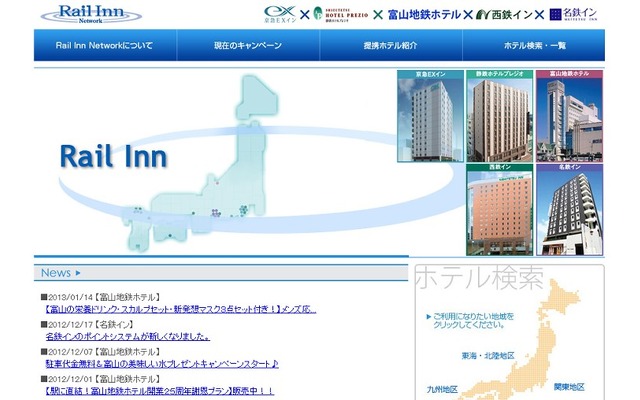The height and width of the screenshot is (400, 640).
Task: Select the 富山地鉄ホテル hotel thumbnail
Action: [569, 116]
